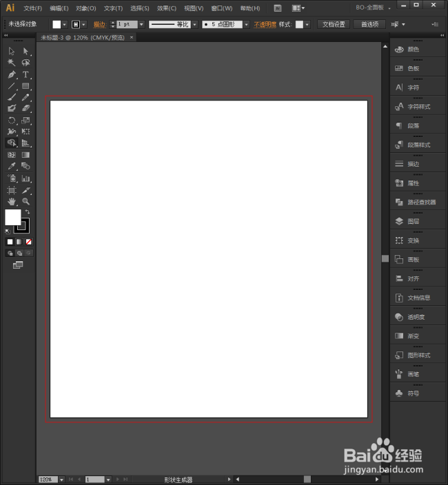Open stroke weight dropdown next to 1 pt
Image resolution: width=448 pixels, height=485 pixels.
[141, 24]
